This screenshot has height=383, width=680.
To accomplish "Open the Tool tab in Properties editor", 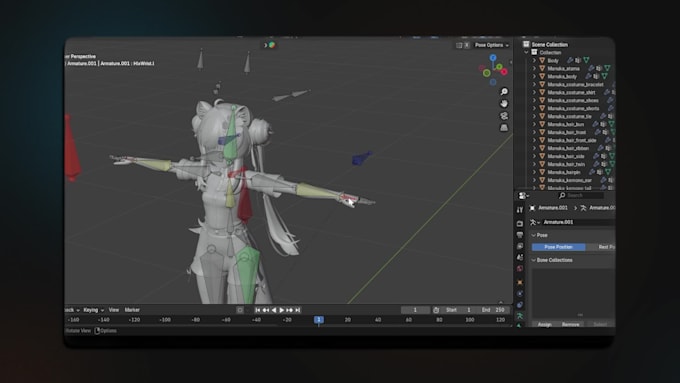I will (x=520, y=210).
